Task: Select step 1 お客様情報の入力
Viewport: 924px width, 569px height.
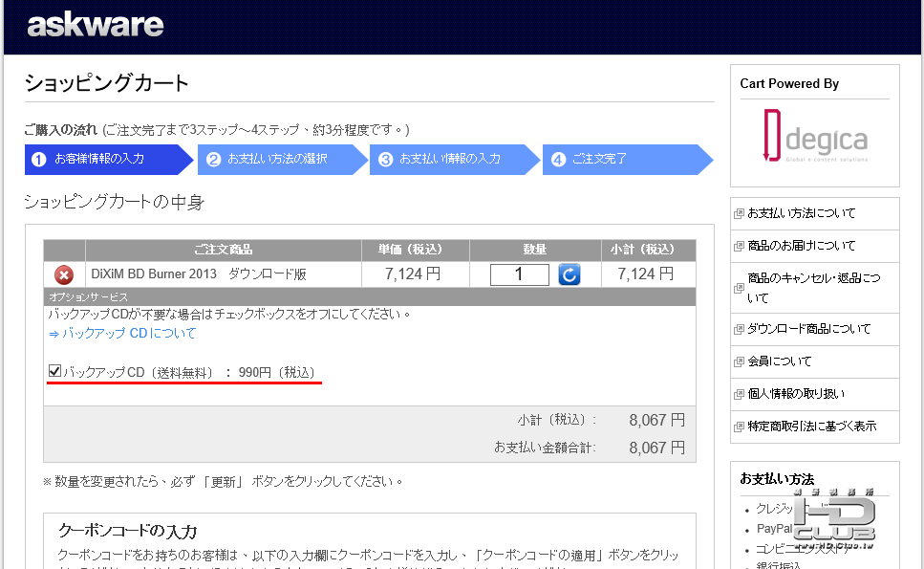Action: coord(108,159)
